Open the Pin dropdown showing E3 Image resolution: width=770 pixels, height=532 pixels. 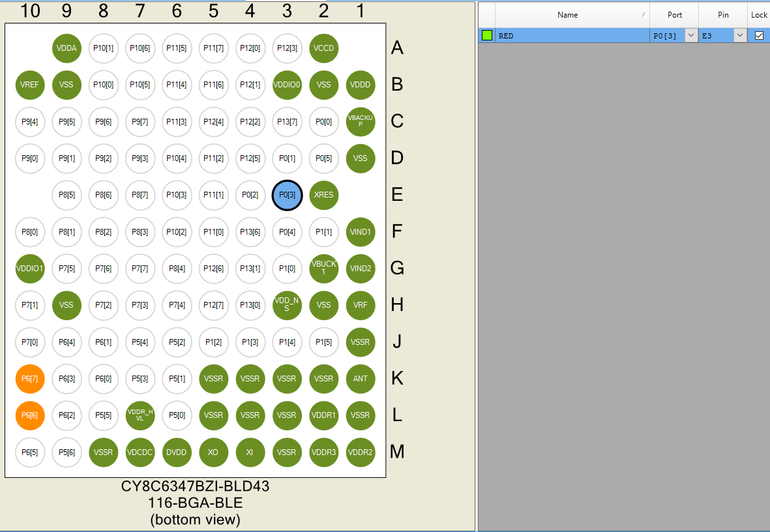(741, 35)
